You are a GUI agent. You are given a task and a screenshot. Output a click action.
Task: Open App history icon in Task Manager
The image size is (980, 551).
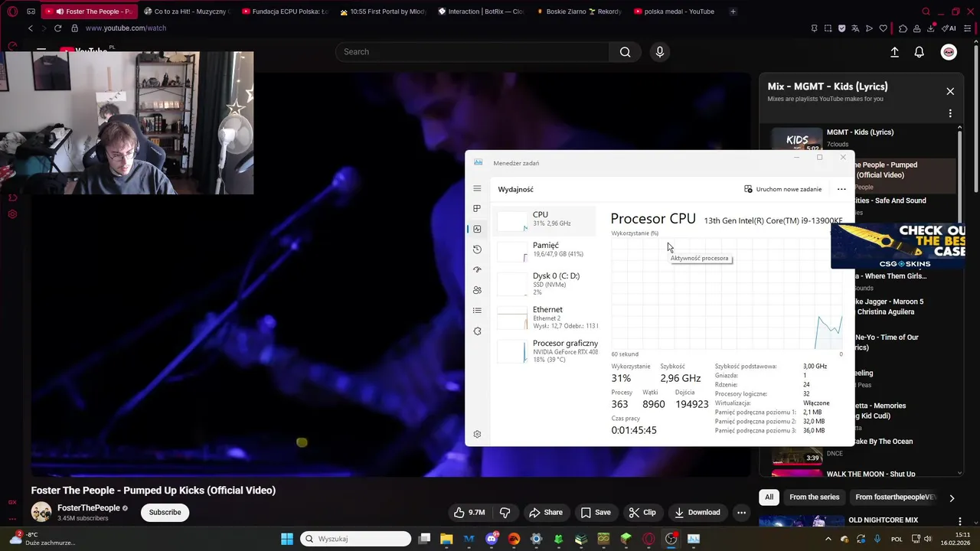477,249
